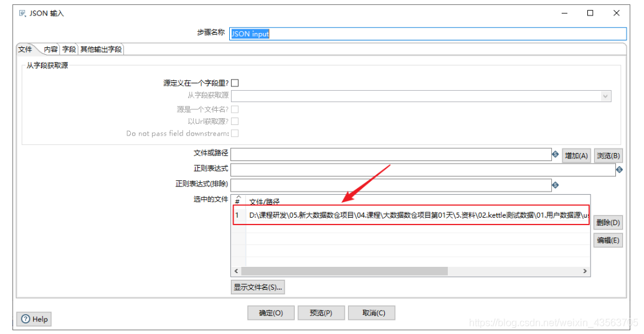Toggle the 以Url获取源? checkbox
The width and height of the screenshot is (644, 334).
(235, 121)
